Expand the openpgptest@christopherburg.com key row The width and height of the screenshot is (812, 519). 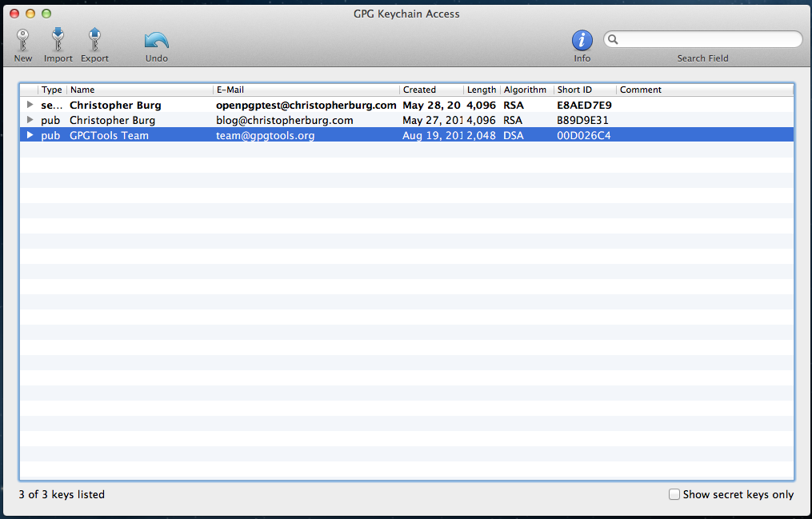(30, 105)
